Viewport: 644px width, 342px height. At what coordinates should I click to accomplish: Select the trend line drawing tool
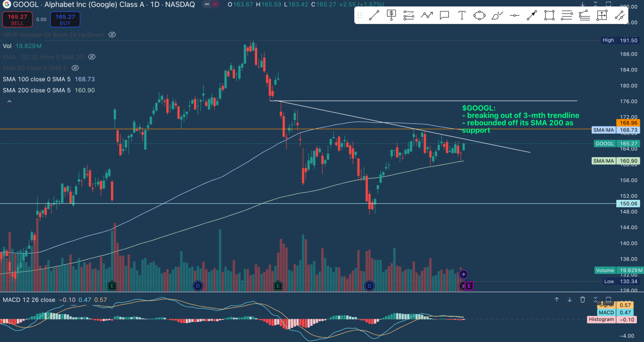point(374,16)
